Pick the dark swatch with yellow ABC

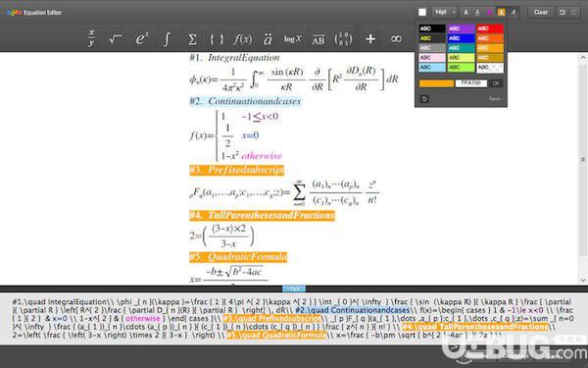pos(432,38)
